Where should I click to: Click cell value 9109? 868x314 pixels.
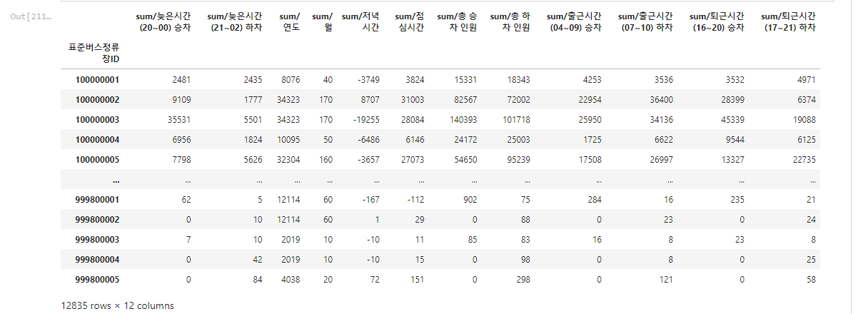pyautogui.click(x=181, y=99)
